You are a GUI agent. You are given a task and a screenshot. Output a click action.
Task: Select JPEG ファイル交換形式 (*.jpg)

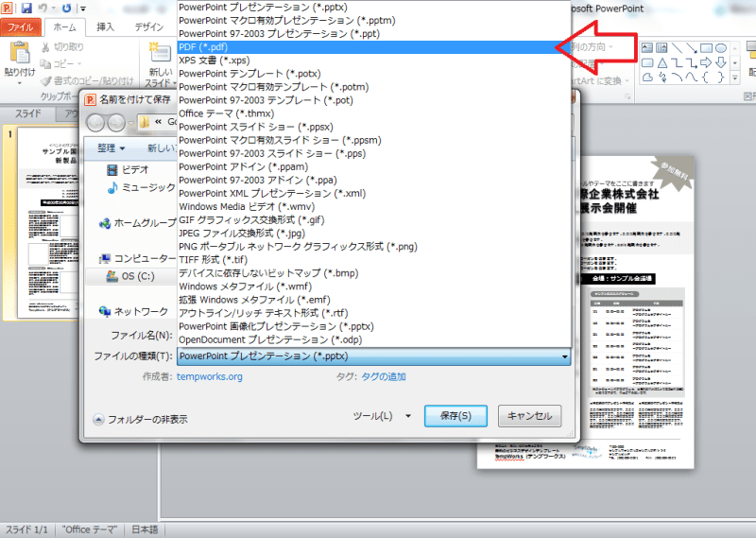[x=374, y=233]
